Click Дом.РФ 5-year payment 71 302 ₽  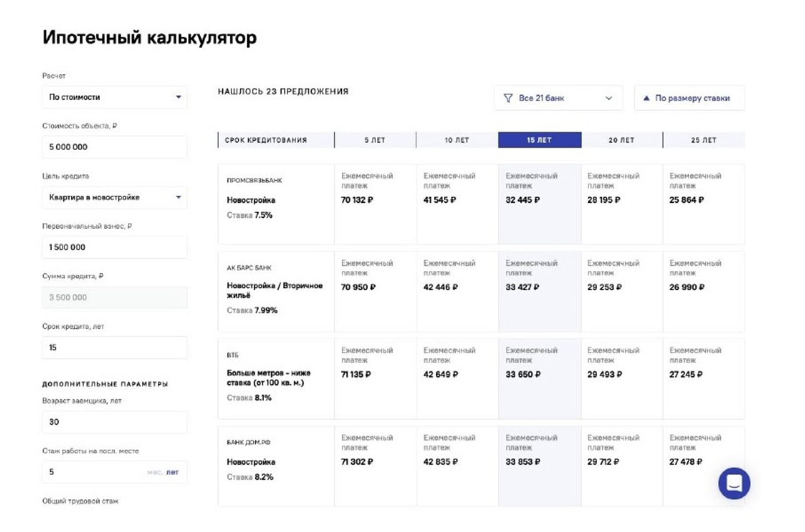[357, 462]
